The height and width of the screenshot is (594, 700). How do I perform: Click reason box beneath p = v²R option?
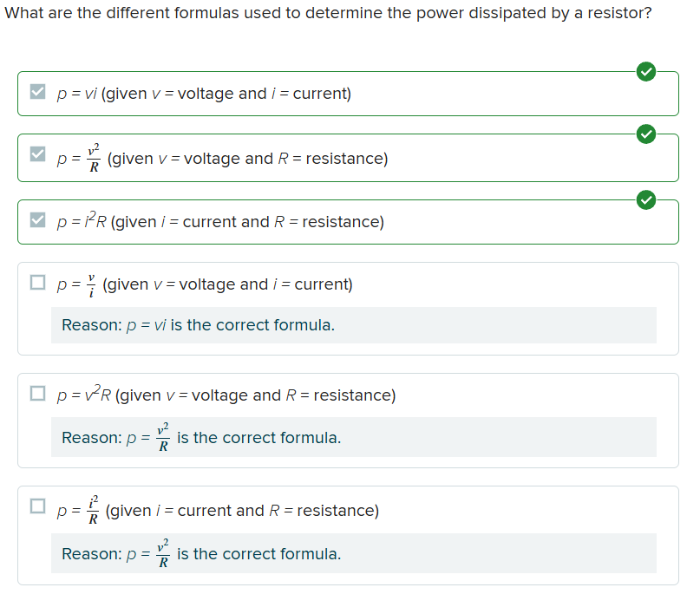(x=353, y=437)
